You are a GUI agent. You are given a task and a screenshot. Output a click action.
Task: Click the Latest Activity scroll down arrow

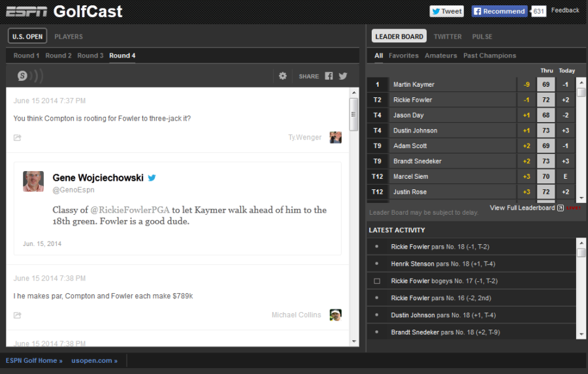tap(581, 334)
